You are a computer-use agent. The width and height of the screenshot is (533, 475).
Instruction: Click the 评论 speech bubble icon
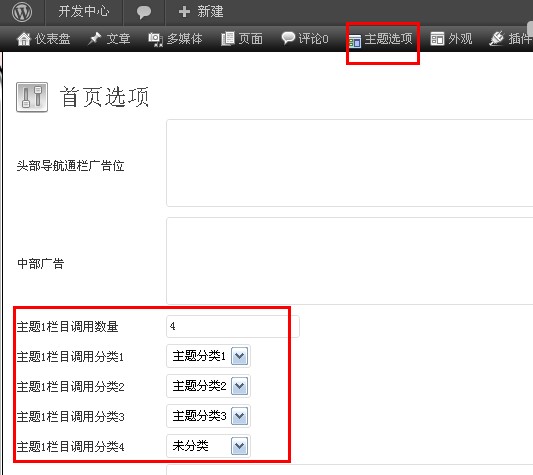coord(288,38)
